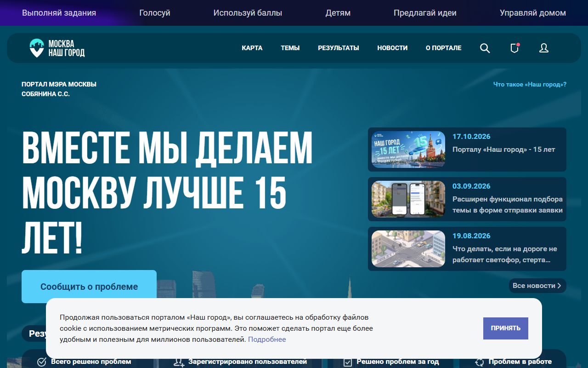Click the 'Проблем в работе' cycle icon
This screenshot has width=588, height=368.
click(x=480, y=362)
